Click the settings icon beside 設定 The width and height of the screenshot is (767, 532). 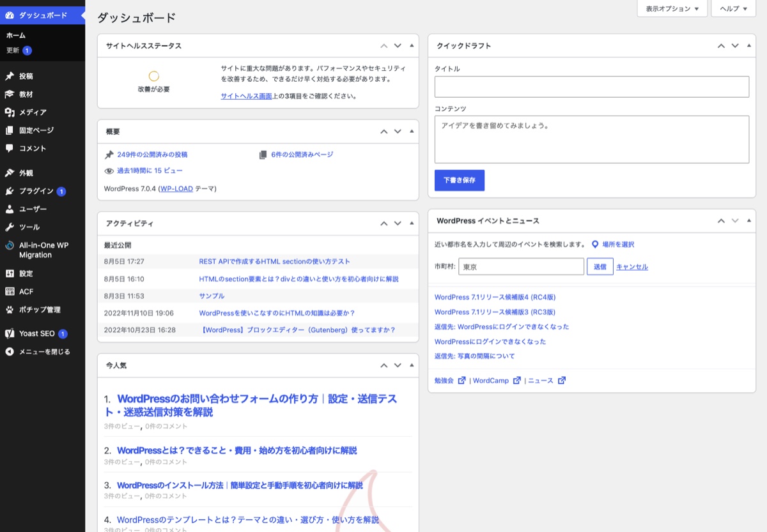(x=10, y=273)
